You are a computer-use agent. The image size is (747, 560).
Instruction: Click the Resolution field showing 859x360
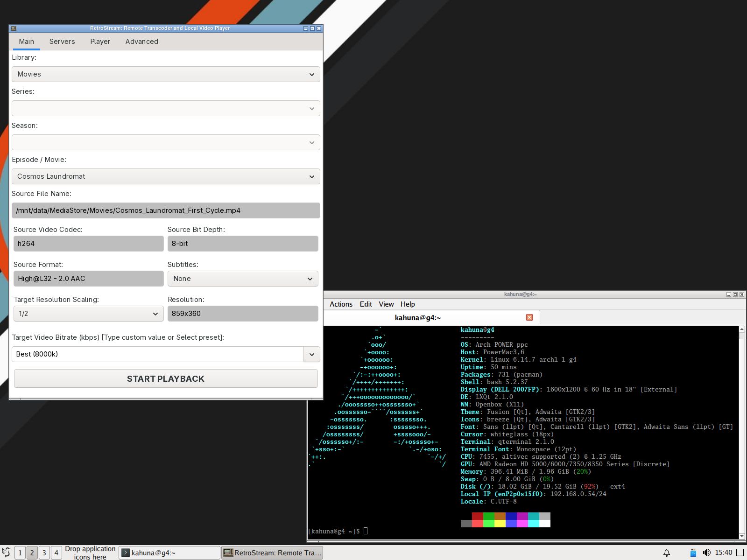(243, 314)
